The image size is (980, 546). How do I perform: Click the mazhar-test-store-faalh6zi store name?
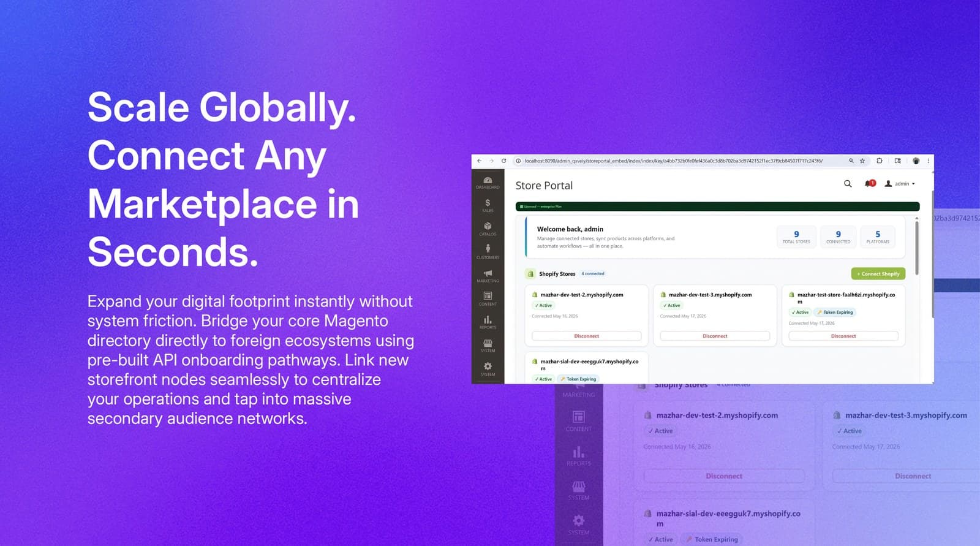click(846, 298)
